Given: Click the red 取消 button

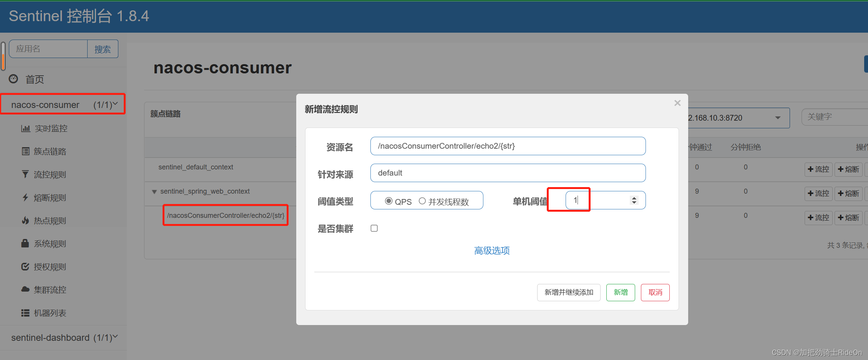Looking at the screenshot, I should (x=655, y=292).
